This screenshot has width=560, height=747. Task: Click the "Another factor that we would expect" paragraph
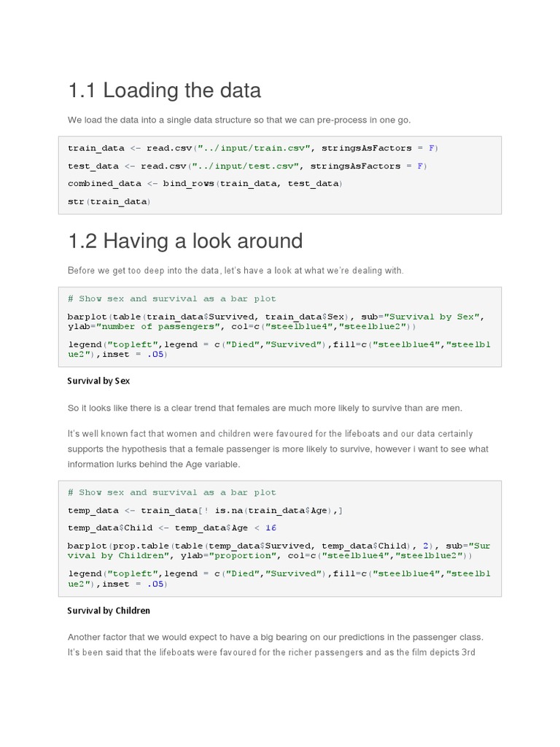[x=275, y=644]
